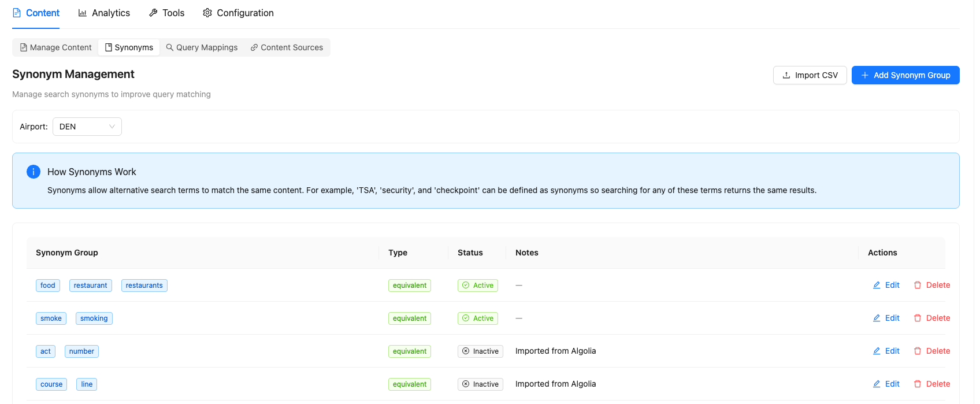The image size is (980, 404).
Task: Open the Tools tab
Action: pyautogui.click(x=166, y=13)
